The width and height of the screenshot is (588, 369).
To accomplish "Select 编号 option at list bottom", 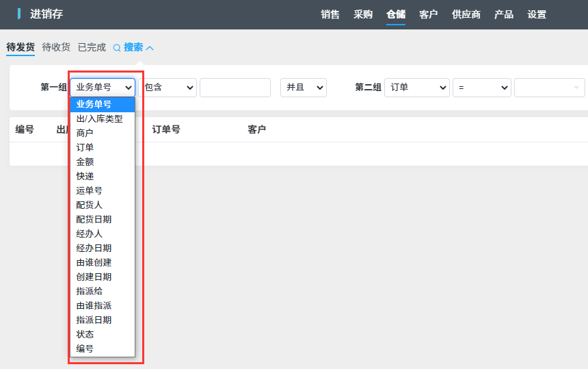I will 103,348.
